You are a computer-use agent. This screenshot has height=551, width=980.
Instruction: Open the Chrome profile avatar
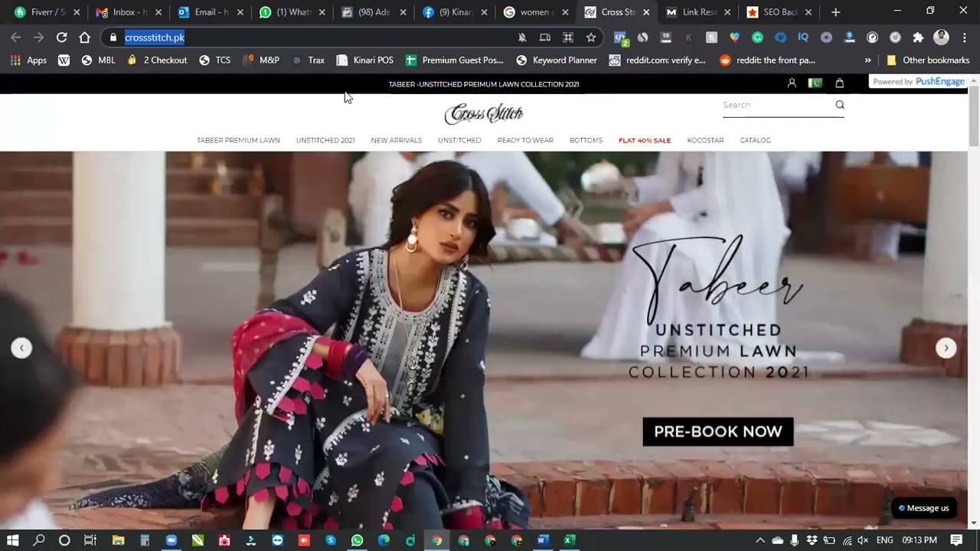coord(942,37)
